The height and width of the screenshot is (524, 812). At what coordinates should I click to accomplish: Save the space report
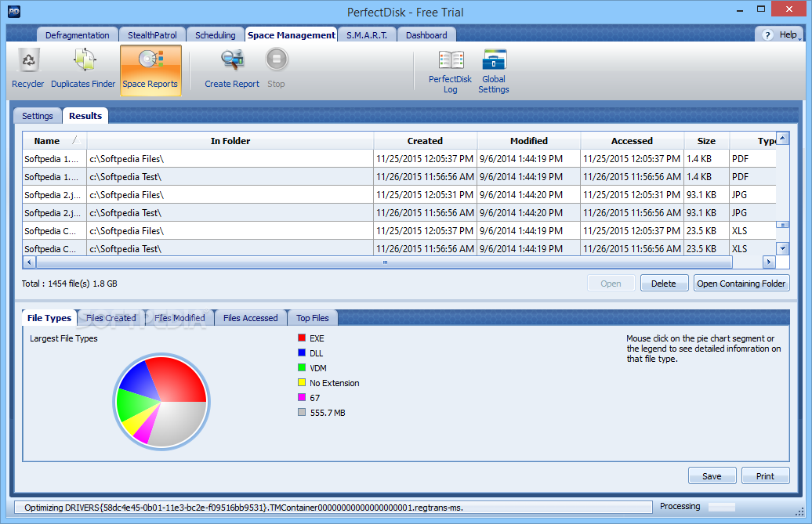(712, 476)
